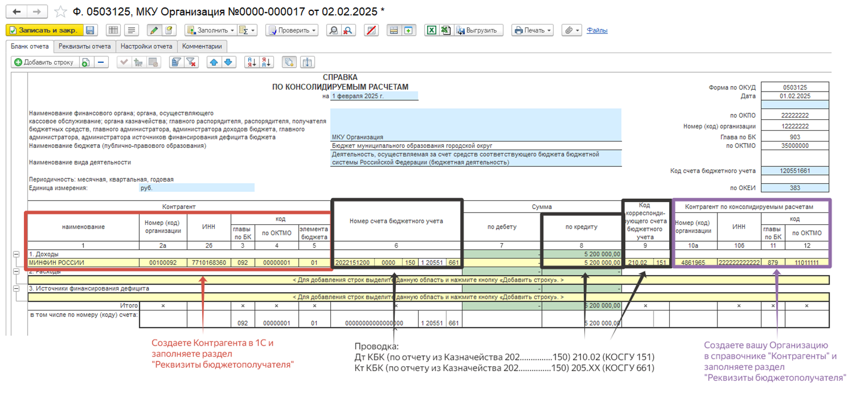Go forward with the right arrow button
868x395 pixels.
pos(37,11)
